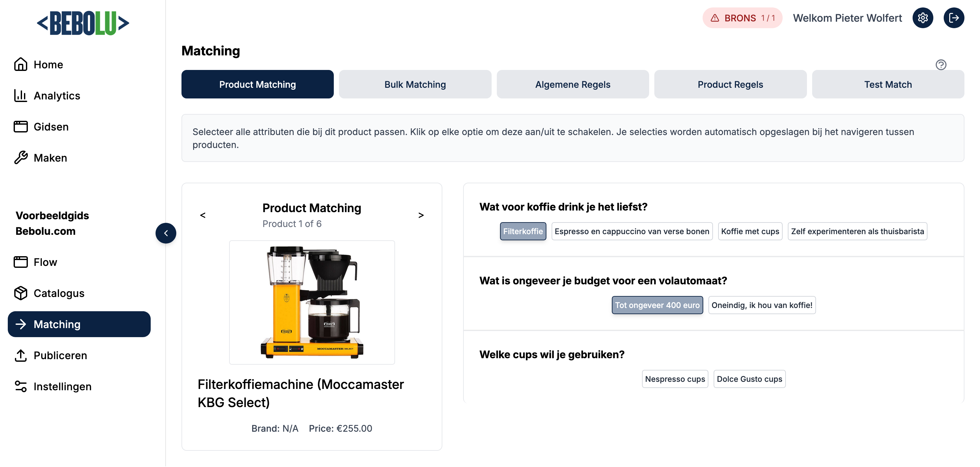Toggle the Koffie met cups option
980x467 pixels.
click(750, 231)
